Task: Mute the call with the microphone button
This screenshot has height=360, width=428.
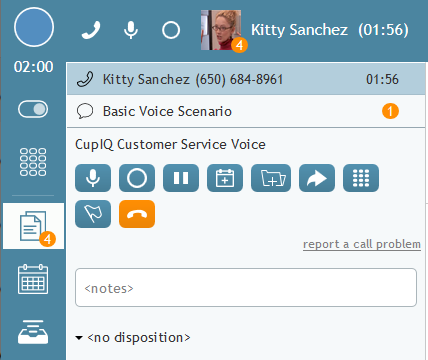Action: pyautogui.click(x=93, y=178)
